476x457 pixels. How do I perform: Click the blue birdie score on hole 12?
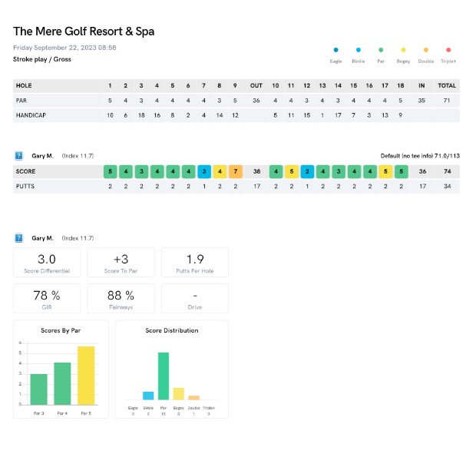pyautogui.click(x=307, y=171)
